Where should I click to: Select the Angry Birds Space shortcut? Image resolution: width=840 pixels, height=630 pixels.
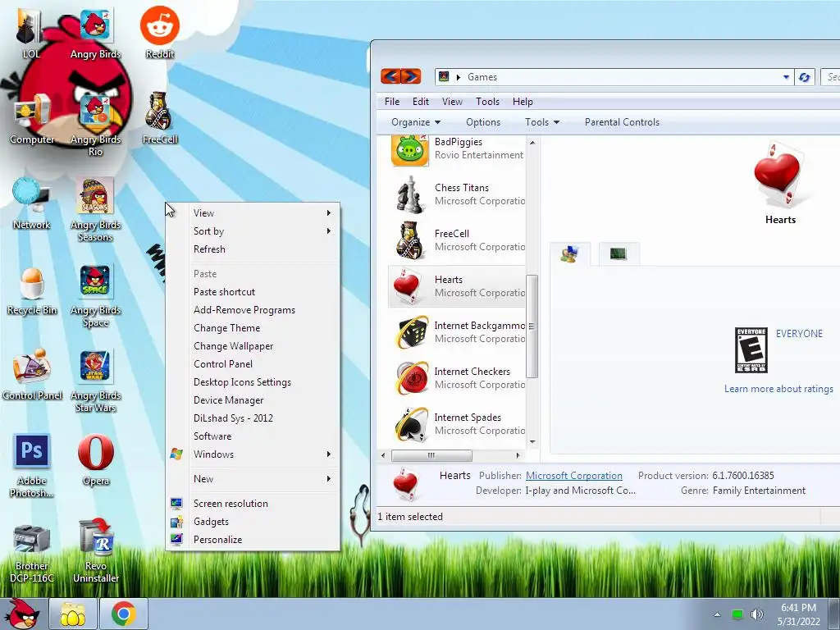pyautogui.click(x=95, y=295)
